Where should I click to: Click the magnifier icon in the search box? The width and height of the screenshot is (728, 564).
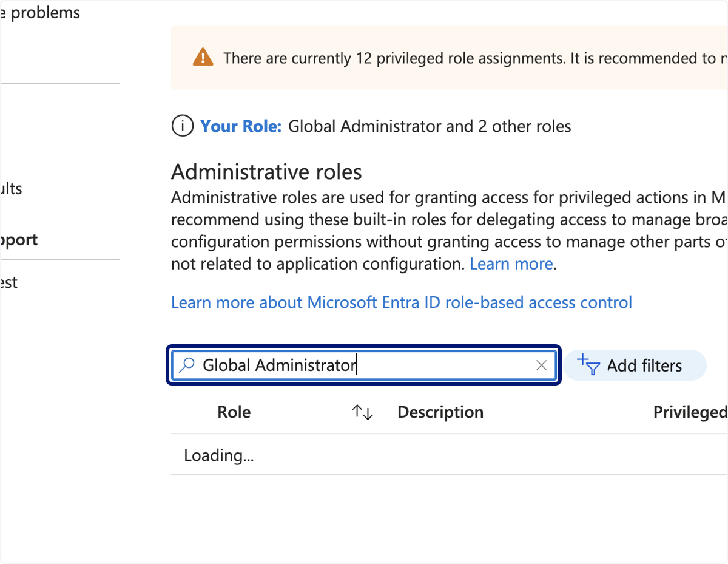tap(187, 365)
